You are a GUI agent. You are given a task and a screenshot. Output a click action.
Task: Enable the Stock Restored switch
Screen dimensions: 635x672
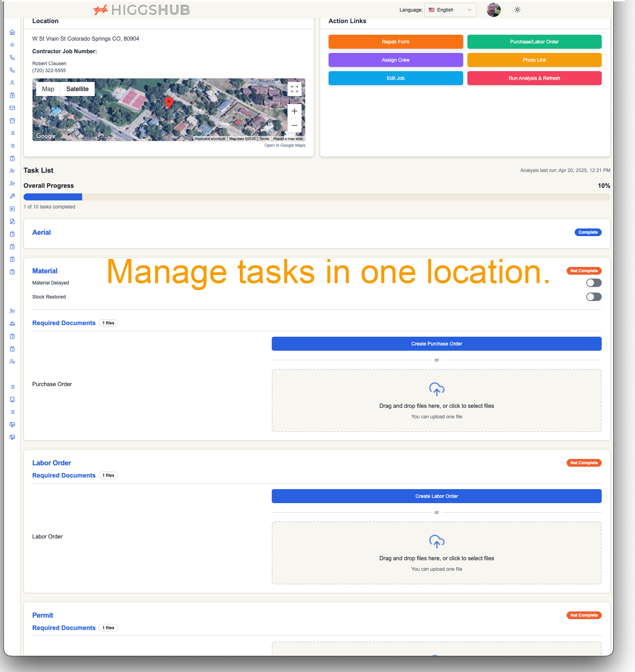594,297
